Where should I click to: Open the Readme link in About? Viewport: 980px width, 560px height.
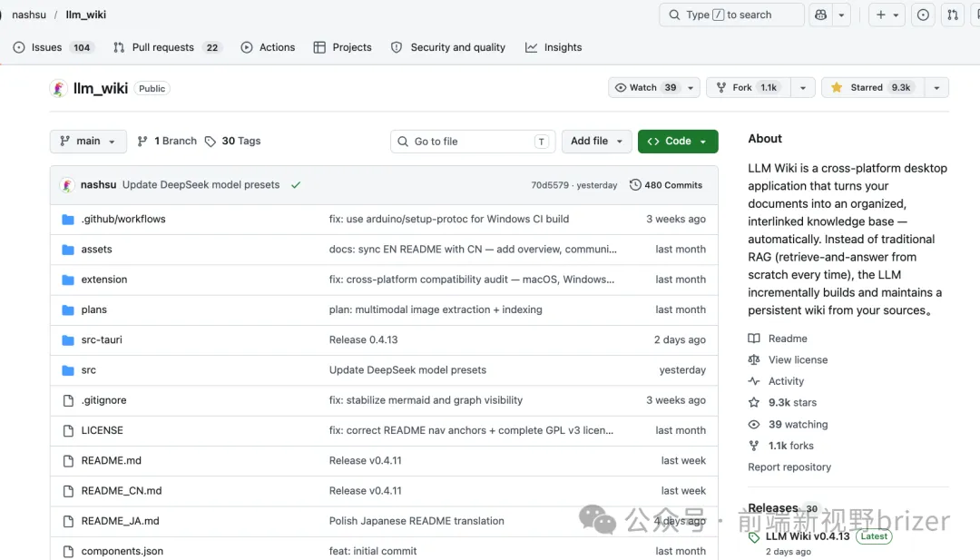778,339
